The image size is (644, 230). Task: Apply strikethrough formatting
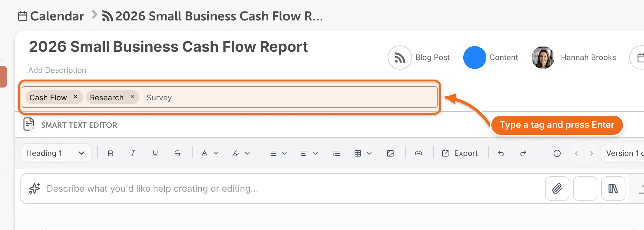point(178,153)
